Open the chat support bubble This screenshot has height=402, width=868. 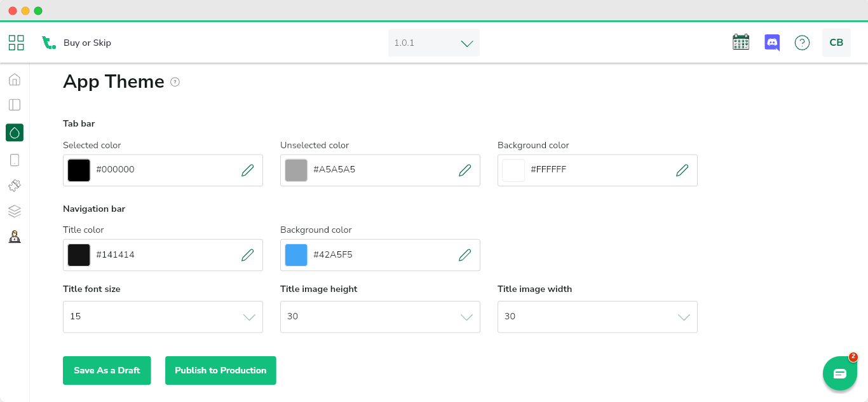coord(839,373)
